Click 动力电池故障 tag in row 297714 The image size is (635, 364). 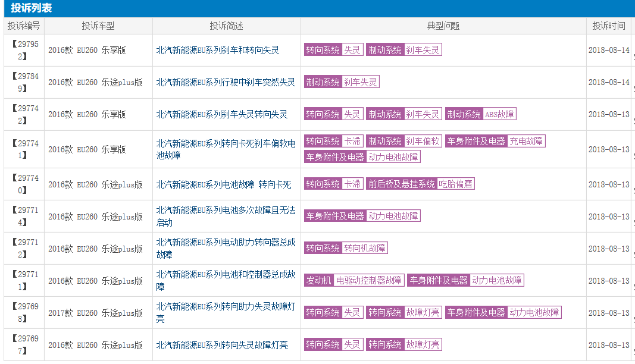pos(362,216)
